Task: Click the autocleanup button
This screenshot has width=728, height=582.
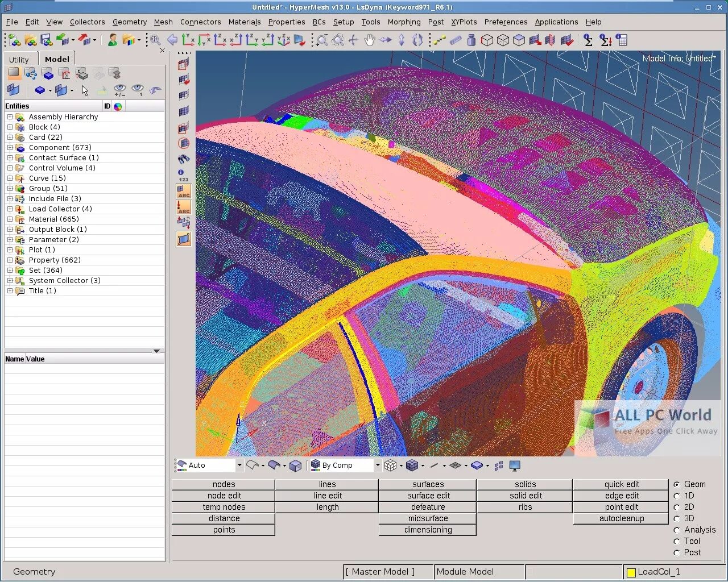Action: point(621,519)
